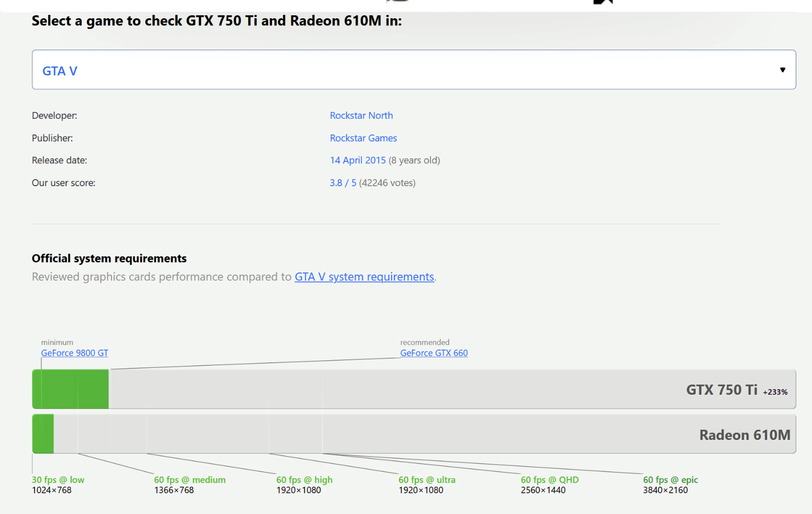Click the green Radeon 610M performance bar

[x=43, y=434]
